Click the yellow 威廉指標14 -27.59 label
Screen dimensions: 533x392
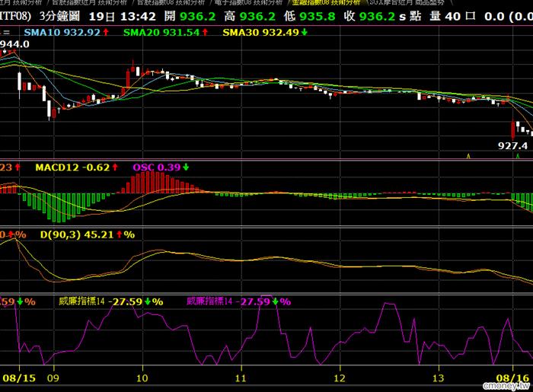pos(101,301)
